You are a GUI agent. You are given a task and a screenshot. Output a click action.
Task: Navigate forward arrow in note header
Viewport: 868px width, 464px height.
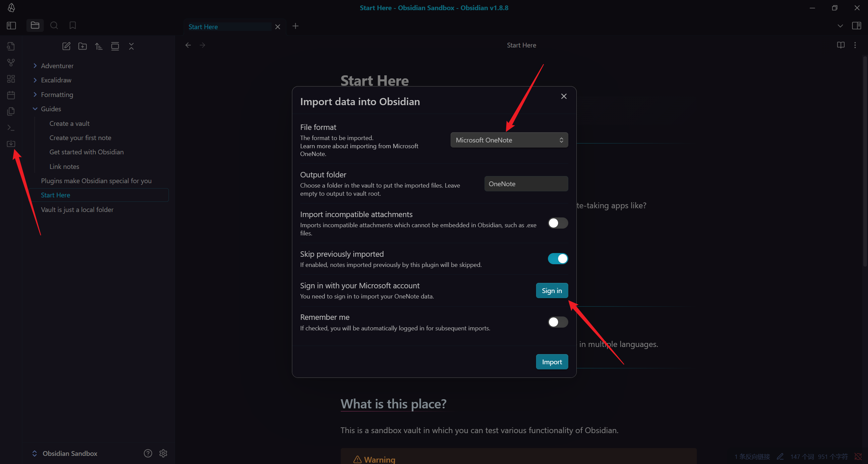coord(202,45)
